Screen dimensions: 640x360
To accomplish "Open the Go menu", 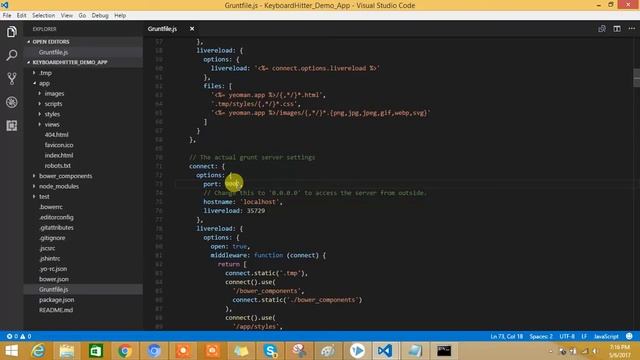I will pyautogui.click(x=82, y=16).
